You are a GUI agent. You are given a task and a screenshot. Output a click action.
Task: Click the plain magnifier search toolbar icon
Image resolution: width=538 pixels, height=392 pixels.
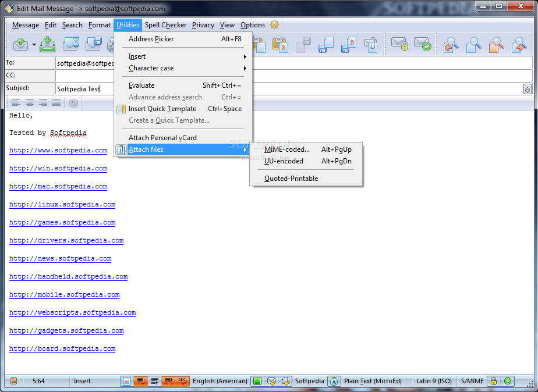[x=474, y=45]
